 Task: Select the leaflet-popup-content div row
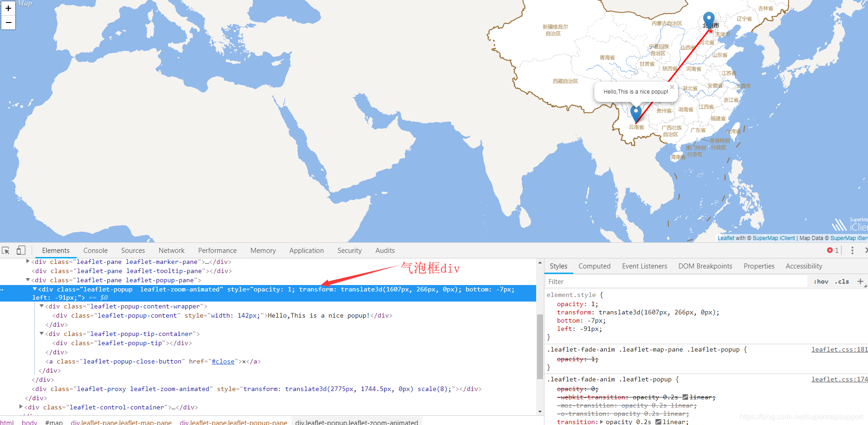pyautogui.click(x=222, y=315)
